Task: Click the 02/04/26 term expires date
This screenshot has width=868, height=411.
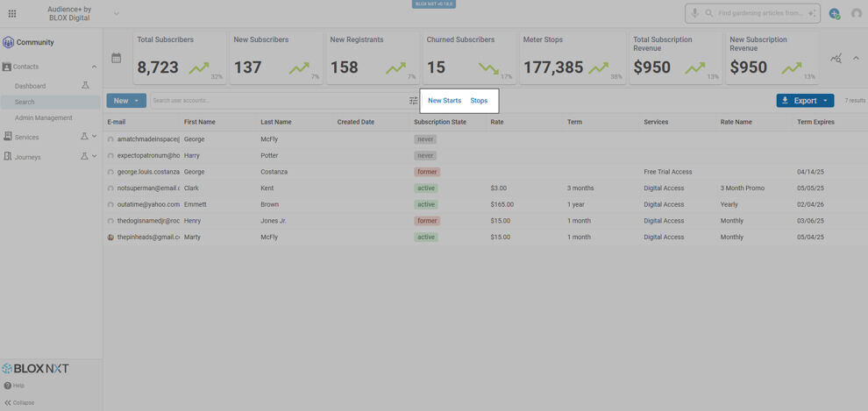Action: pos(810,205)
